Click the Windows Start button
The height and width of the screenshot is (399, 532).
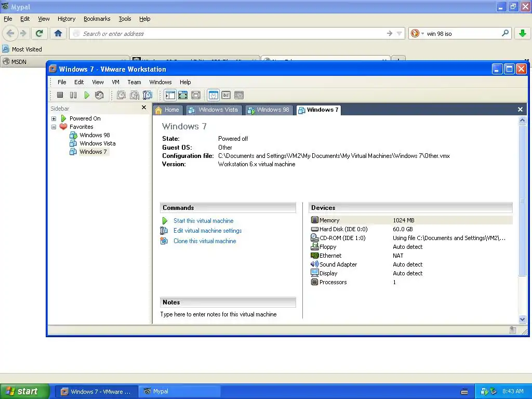pyautogui.click(x=25, y=391)
